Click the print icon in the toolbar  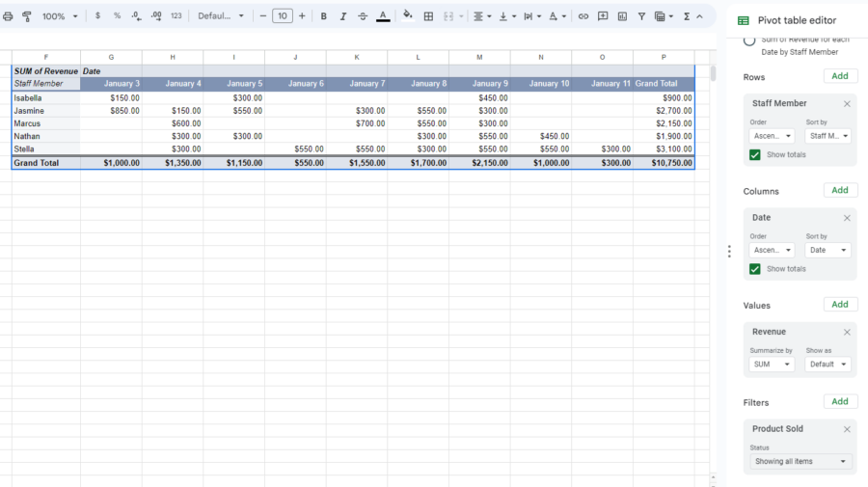click(9, 16)
